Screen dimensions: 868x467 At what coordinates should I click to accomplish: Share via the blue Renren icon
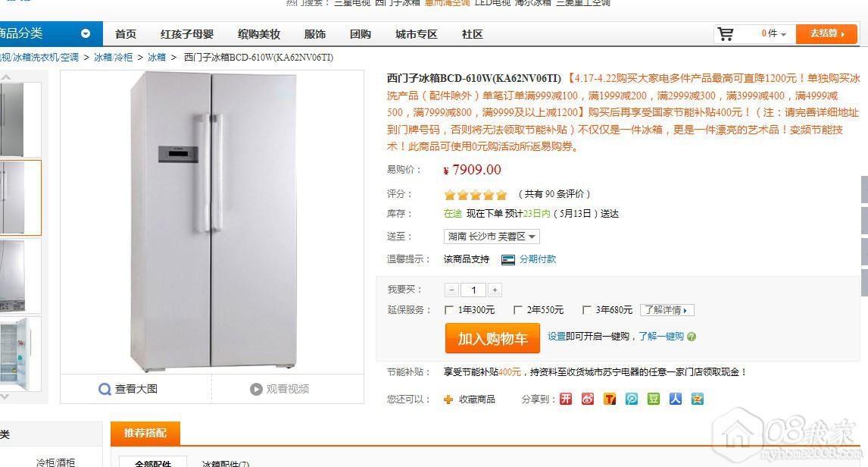[676, 399]
